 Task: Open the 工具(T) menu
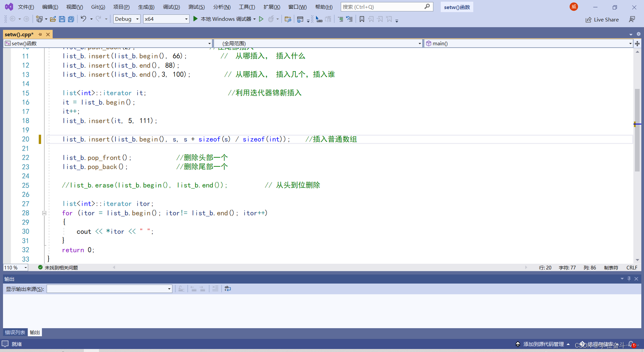pos(247,7)
